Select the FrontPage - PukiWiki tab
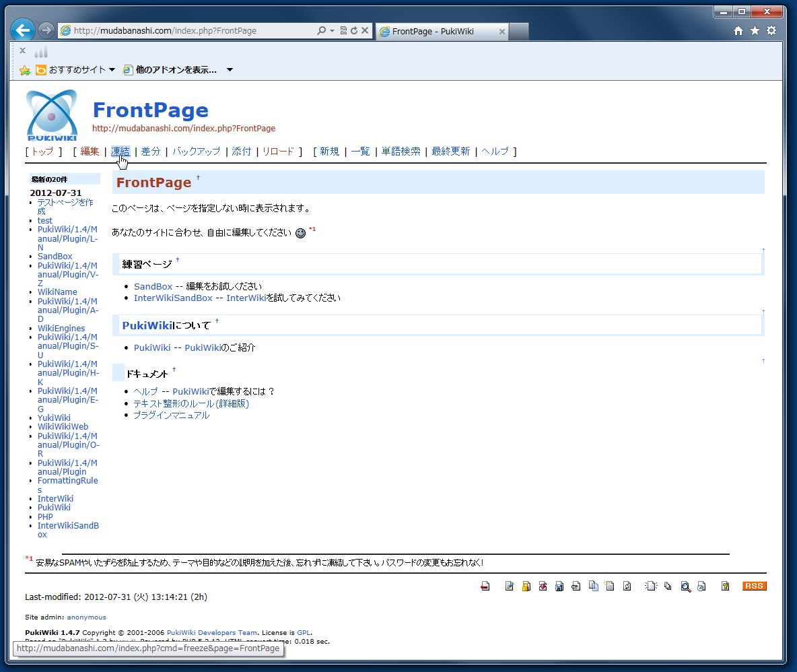797x672 pixels. [441, 31]
